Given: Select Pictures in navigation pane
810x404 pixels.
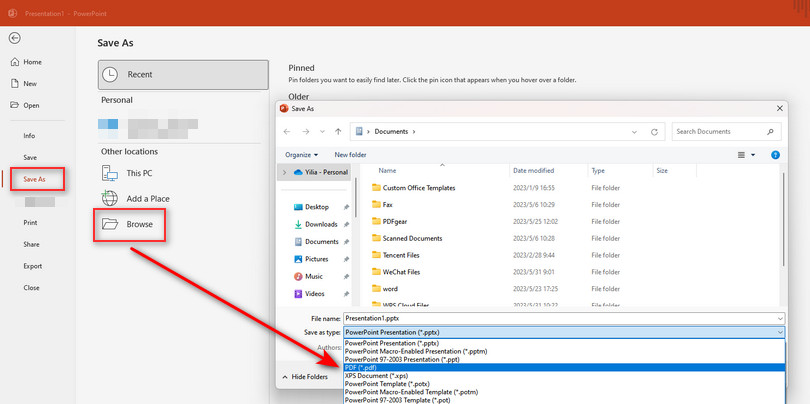Looking at the screenshot, I should (x=311, y=259).
